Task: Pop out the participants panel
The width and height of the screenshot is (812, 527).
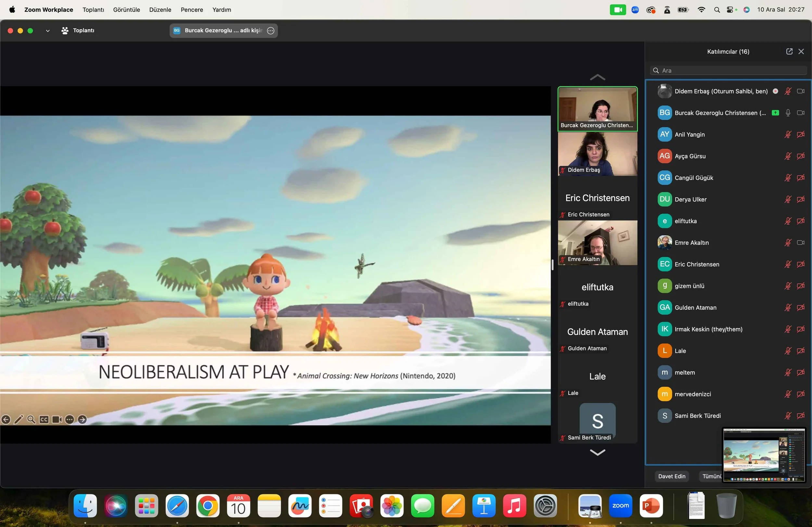Action: click(789, 52)
